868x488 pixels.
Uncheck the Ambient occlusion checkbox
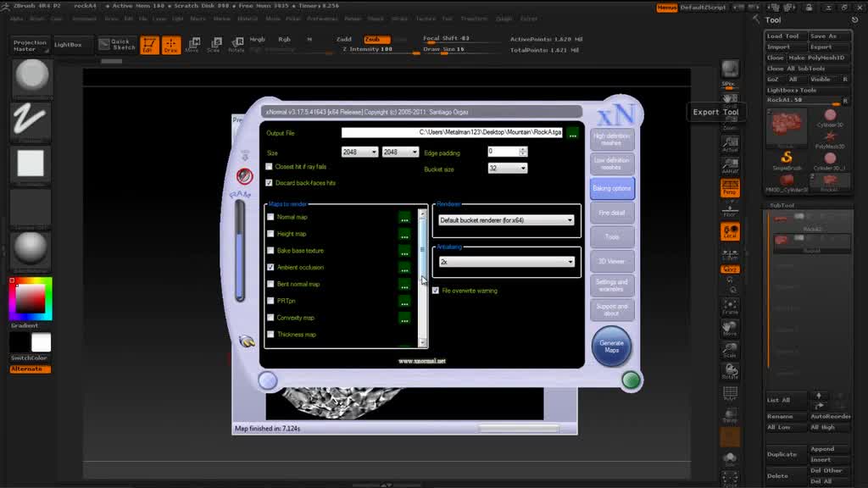point(270,267)
